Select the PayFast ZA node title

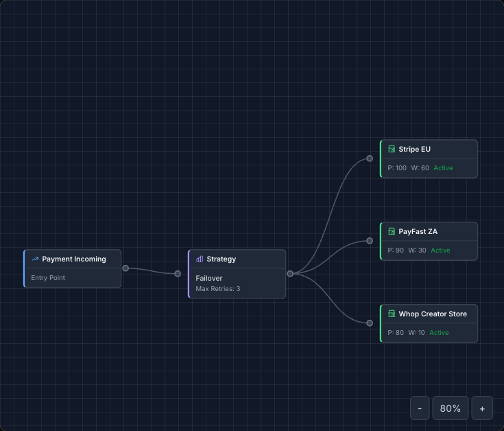418,231
